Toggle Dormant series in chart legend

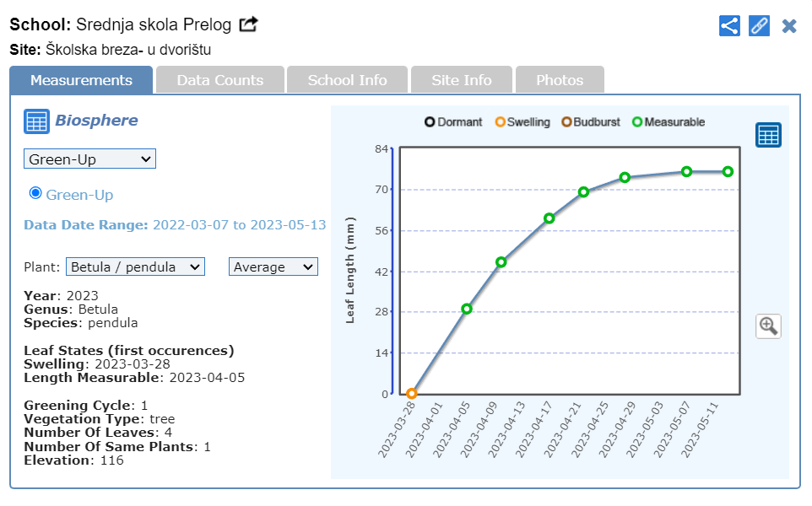click(x=453, y=122)
